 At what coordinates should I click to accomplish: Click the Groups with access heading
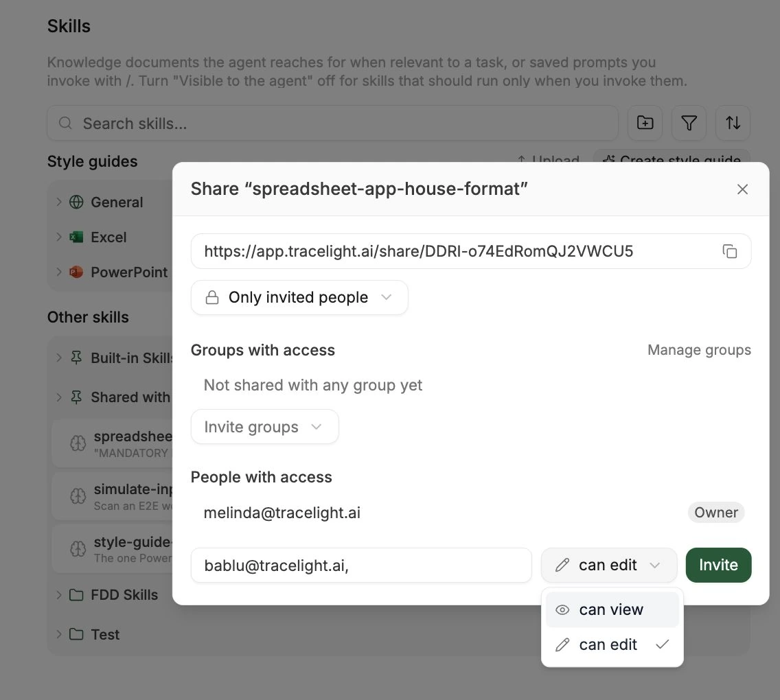263,350
